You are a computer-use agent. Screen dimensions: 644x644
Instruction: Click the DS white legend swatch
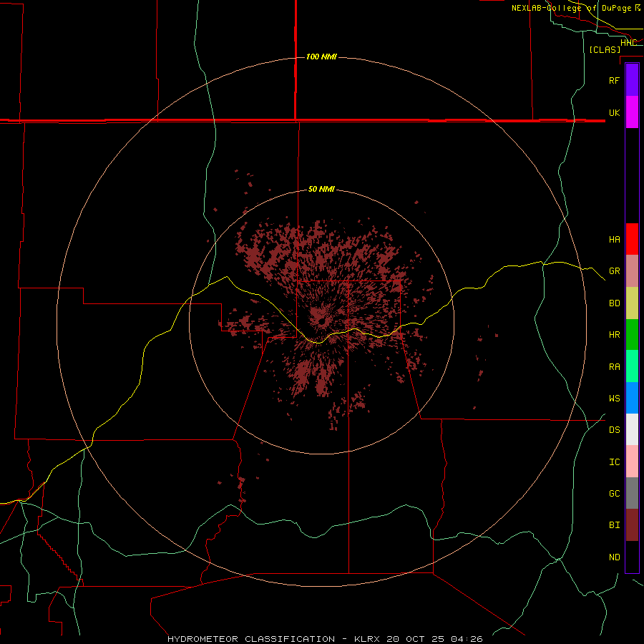(632, 429)
